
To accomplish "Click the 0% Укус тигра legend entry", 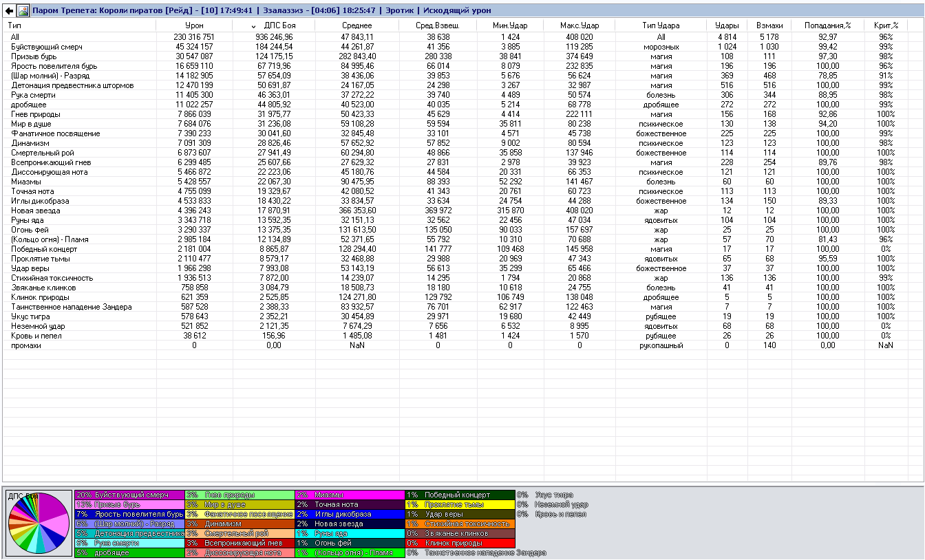I will point(544,495).
